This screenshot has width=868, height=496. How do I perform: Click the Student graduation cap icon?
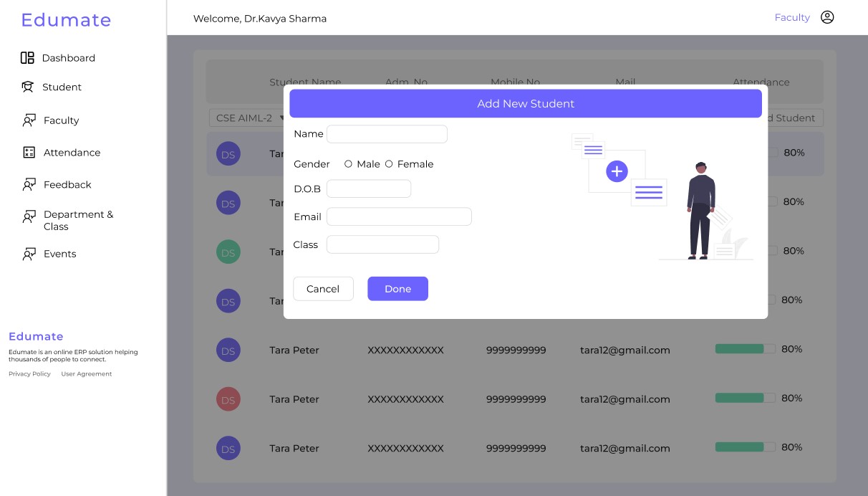(x=27, y=87)
